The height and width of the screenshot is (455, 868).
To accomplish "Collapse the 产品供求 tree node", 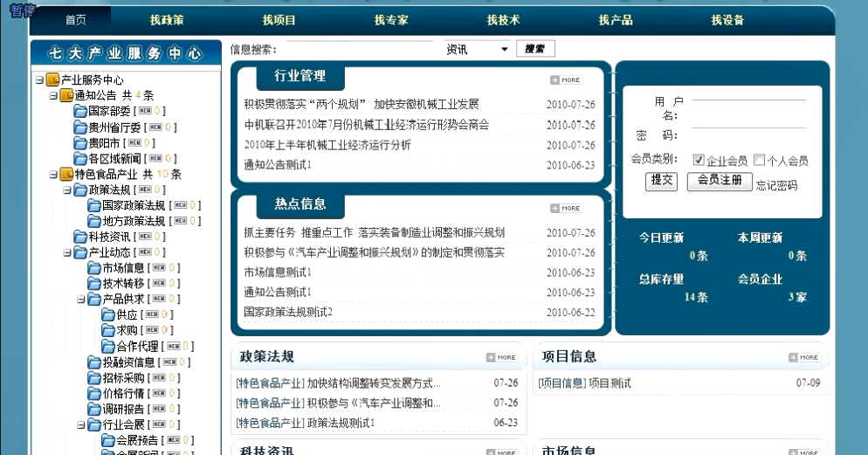I will click(81, 300).
